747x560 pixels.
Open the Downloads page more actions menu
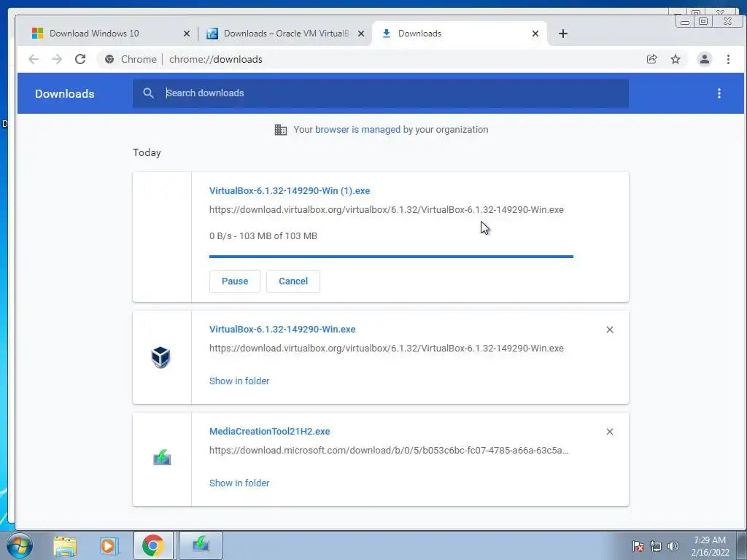(x=719, y=93)
